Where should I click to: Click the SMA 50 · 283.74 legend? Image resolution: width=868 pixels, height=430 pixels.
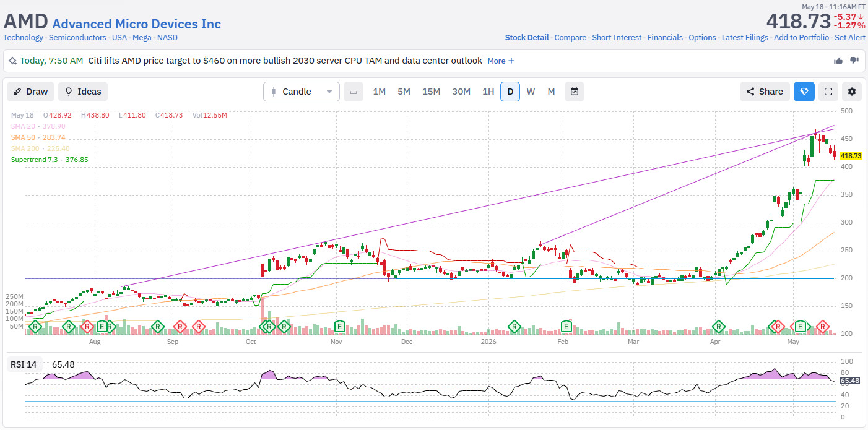tap(38, 137)
